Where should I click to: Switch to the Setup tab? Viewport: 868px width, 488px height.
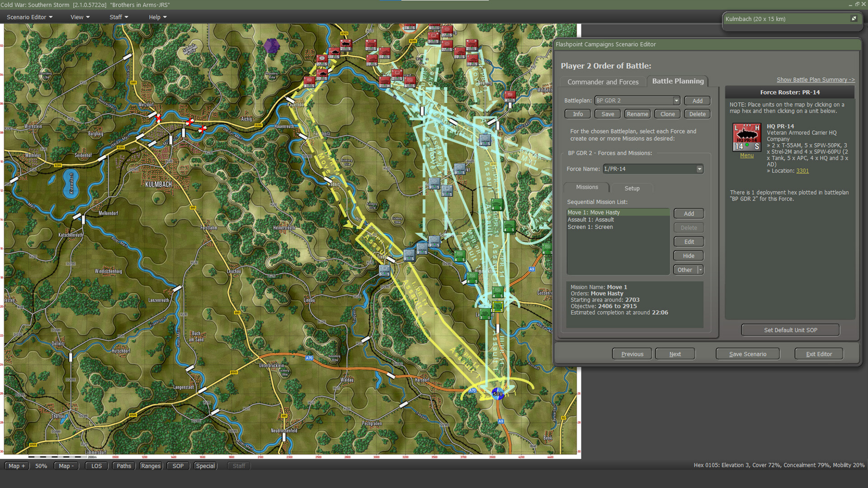(x=632, y=188)
